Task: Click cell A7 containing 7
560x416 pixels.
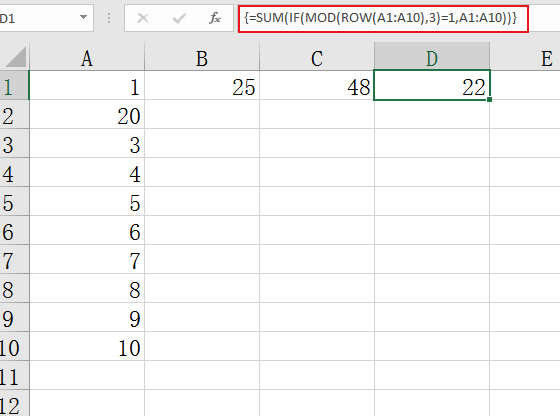Action: coord(87,259)
